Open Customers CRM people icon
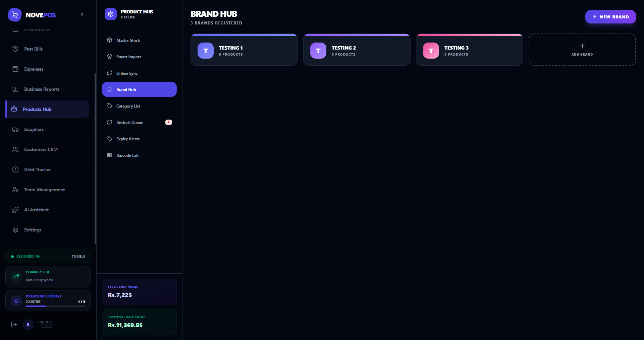This screenshot has width=644, height=340. click(15, 149)
